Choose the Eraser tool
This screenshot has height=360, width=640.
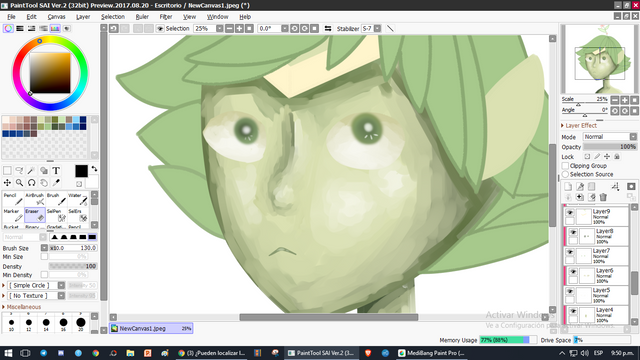tap(35, 215)
